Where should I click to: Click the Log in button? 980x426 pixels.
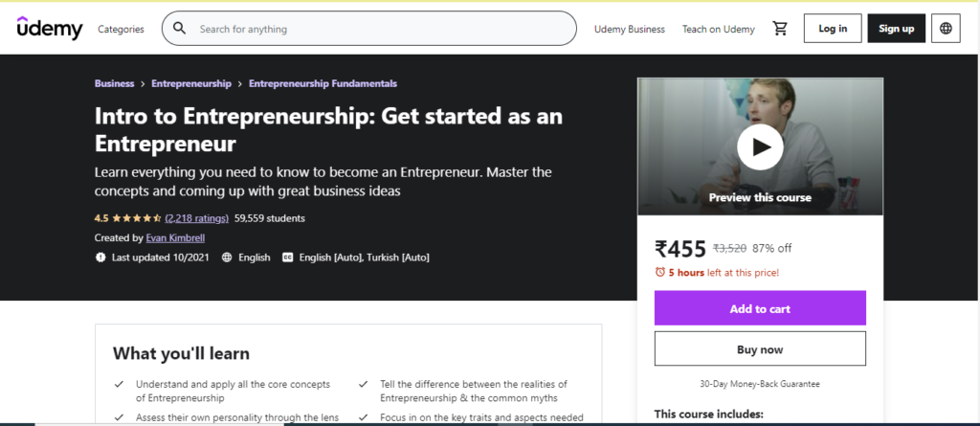(x=833, y=28)
